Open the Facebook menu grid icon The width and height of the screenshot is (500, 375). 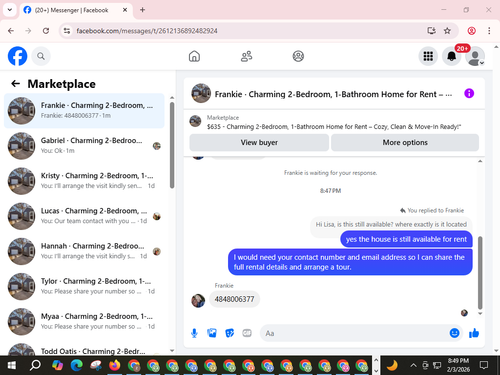click(428, 56)
